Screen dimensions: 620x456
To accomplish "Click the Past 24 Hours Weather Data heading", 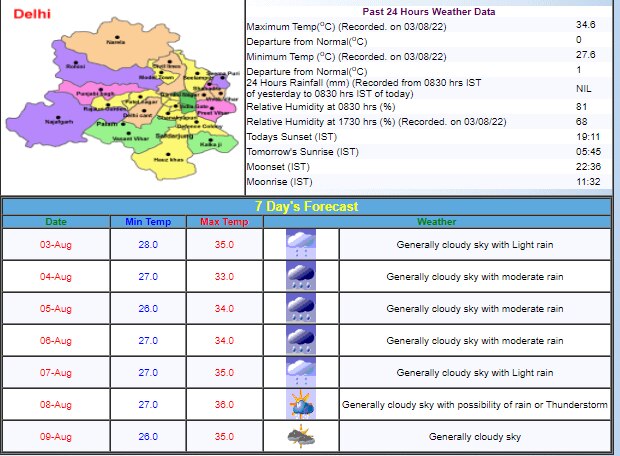I will point(429,11).
